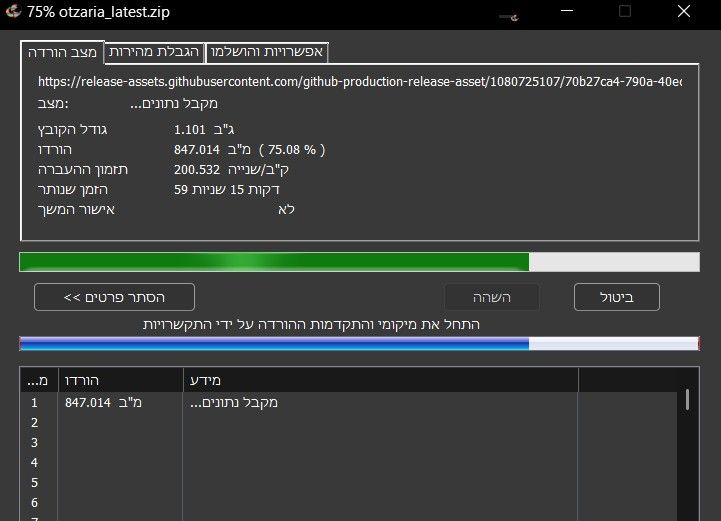Select connection row 1 with 847.014 מ"ב
Image resolution: width=721 pixels, height=521 pixels.
point(349,402)
